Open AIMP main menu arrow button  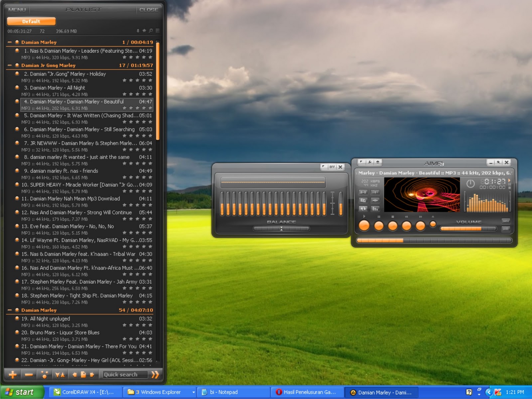pyautogui.click(x=361, y=162)
